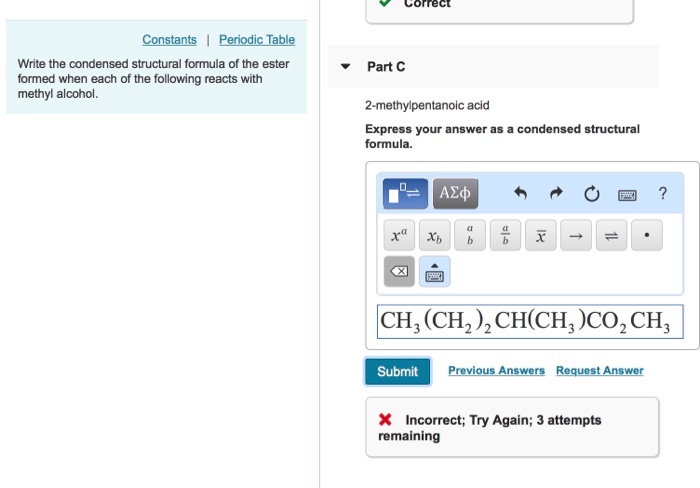700x488 pixels.
Task: Click Request Answer link
Action: pos(600,371)
